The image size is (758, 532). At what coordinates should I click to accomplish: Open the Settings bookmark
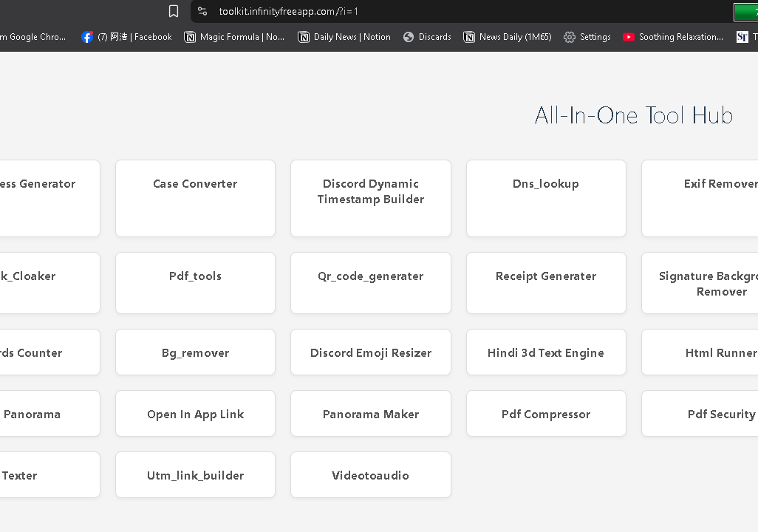pyautogui.click(x=587, y=37)
